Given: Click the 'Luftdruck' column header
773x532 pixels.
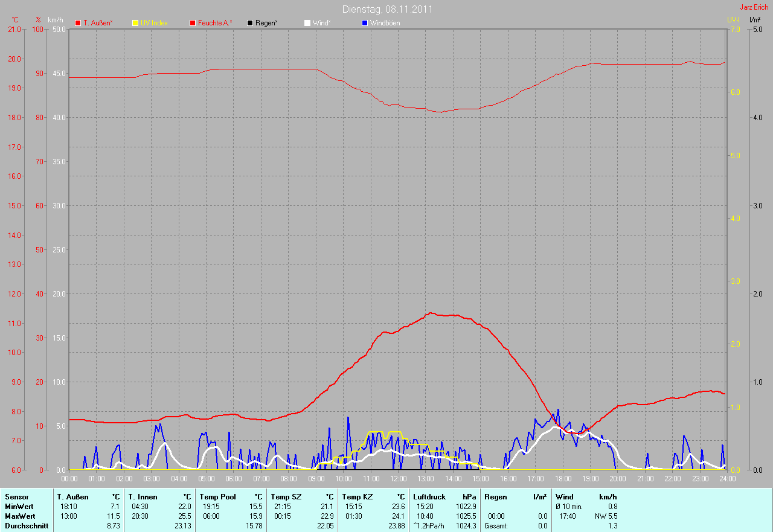Looking at the screenshot, I should click(429, 496).
